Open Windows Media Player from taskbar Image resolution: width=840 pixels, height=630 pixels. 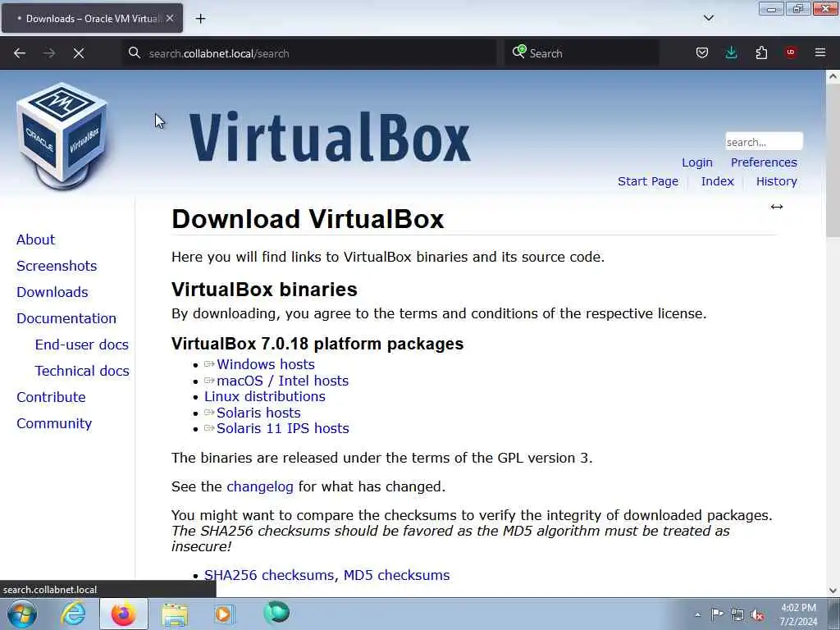pyautogui.click(x=224, y=614)
